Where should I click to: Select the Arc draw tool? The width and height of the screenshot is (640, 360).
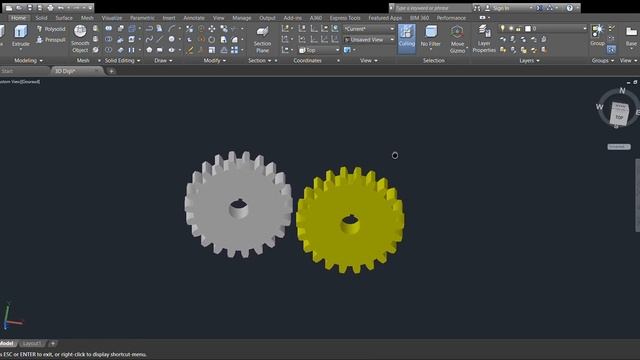(171, 29)
